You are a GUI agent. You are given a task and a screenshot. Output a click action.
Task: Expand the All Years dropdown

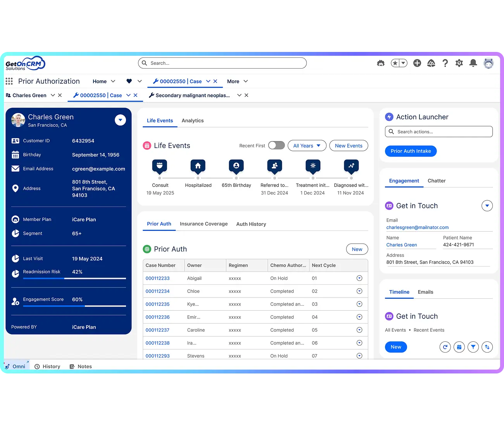pyautogui.click(x=307, y=145)
